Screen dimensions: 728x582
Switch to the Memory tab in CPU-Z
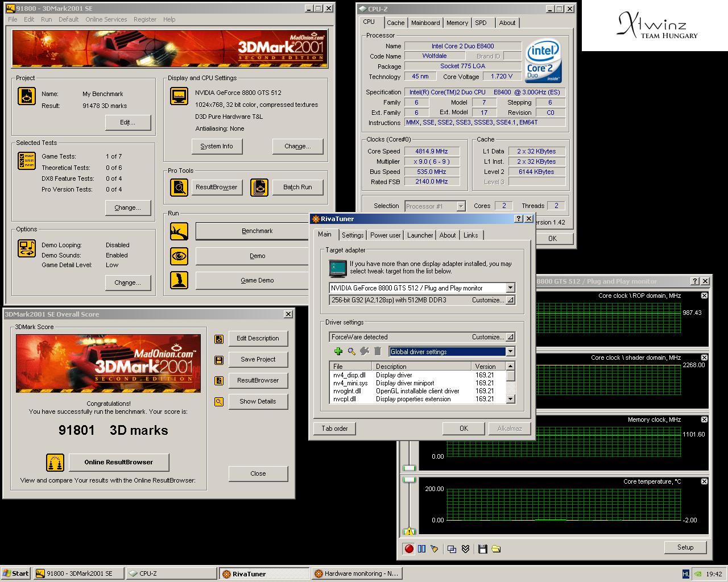pos(457,23)
